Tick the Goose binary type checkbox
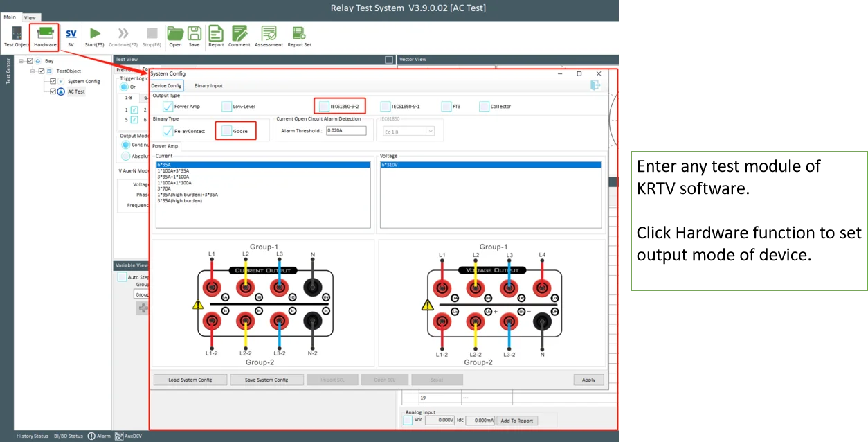The height and width of the screenshot is (442, 868). 227,130
